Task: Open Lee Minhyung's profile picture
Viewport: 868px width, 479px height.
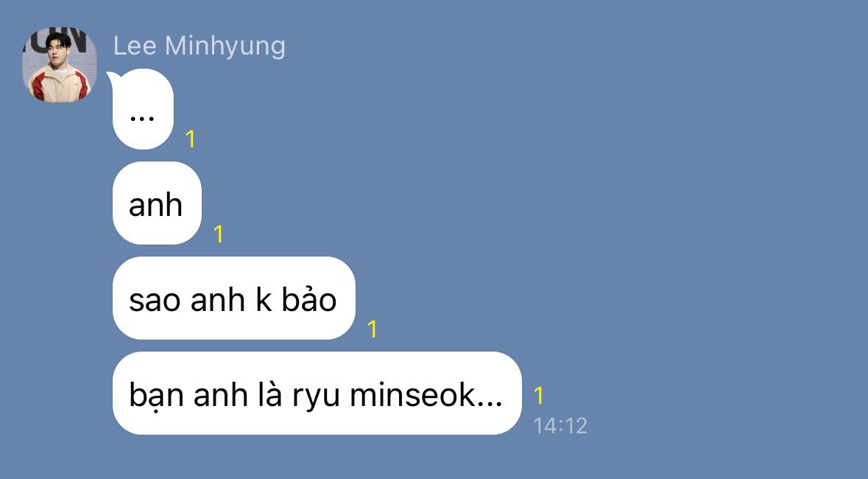Action: [59, 65]
